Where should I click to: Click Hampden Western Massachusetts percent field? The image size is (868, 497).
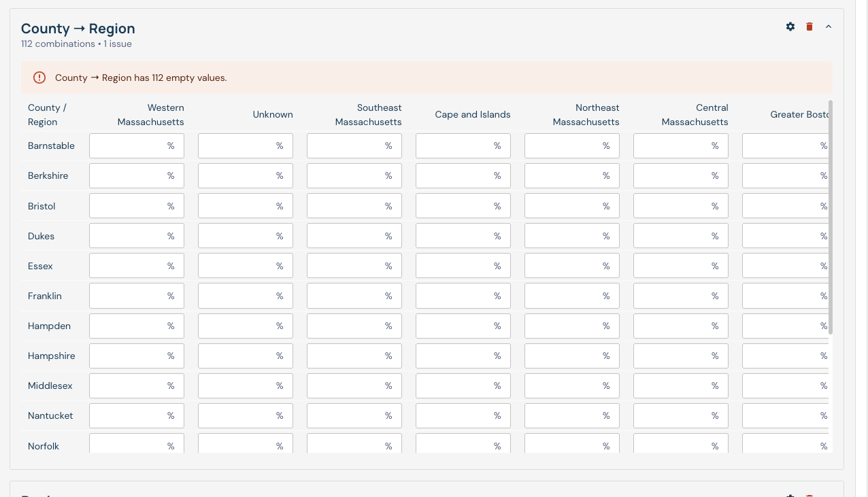pos(137,326)
